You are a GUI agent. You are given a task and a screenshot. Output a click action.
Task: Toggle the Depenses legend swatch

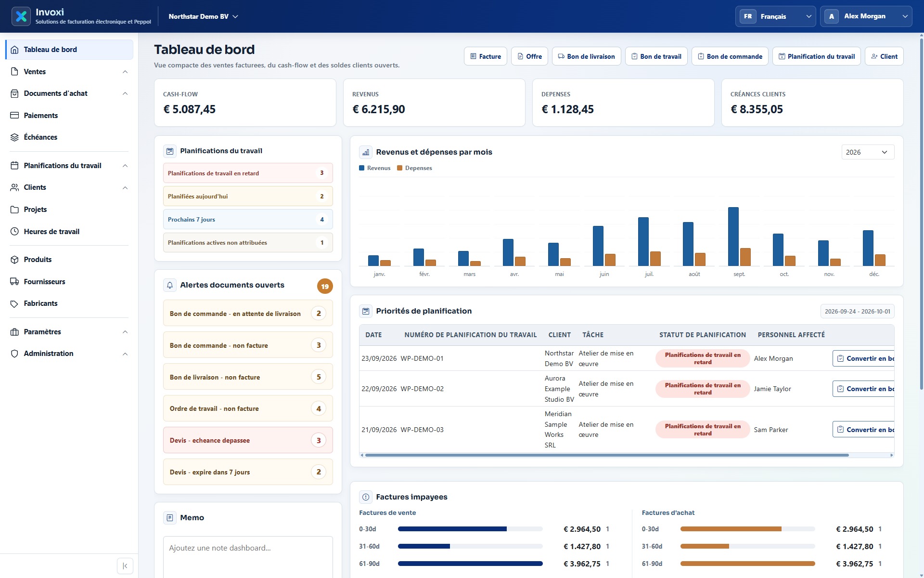pos(399,168)
